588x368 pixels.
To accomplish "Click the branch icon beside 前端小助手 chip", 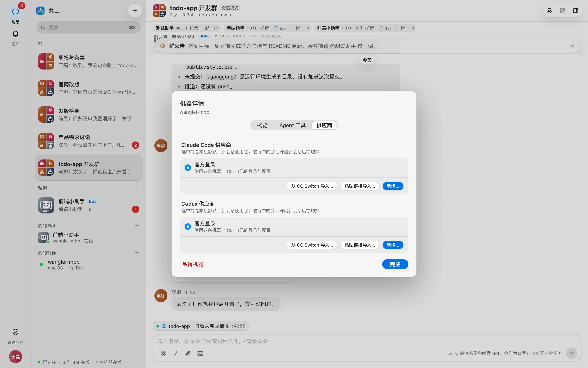I will pyautogui.click(x=403, y=28).
